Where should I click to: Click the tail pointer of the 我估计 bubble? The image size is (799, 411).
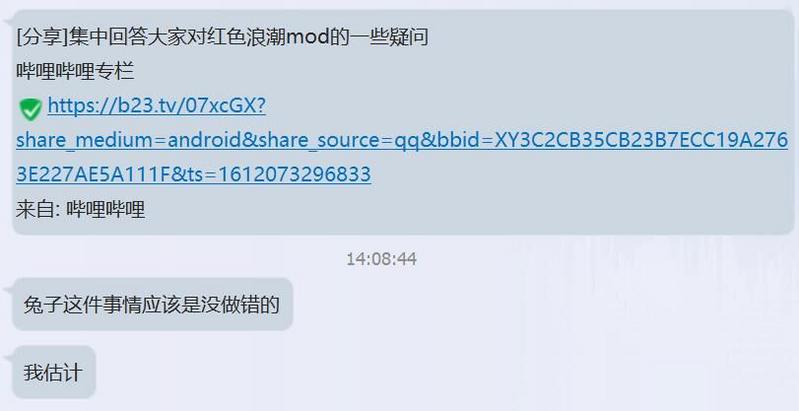[x=8, y=359]
